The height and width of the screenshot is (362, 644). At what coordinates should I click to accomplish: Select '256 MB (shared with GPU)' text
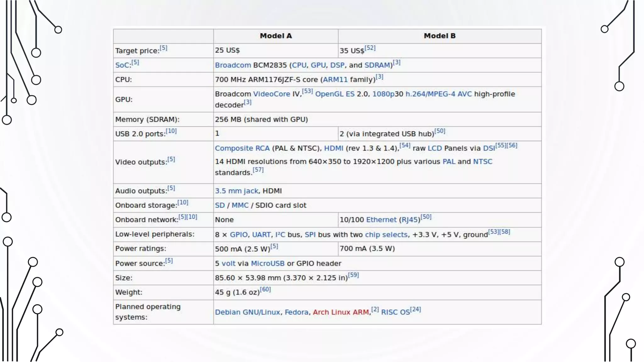[x=261, y=119]
